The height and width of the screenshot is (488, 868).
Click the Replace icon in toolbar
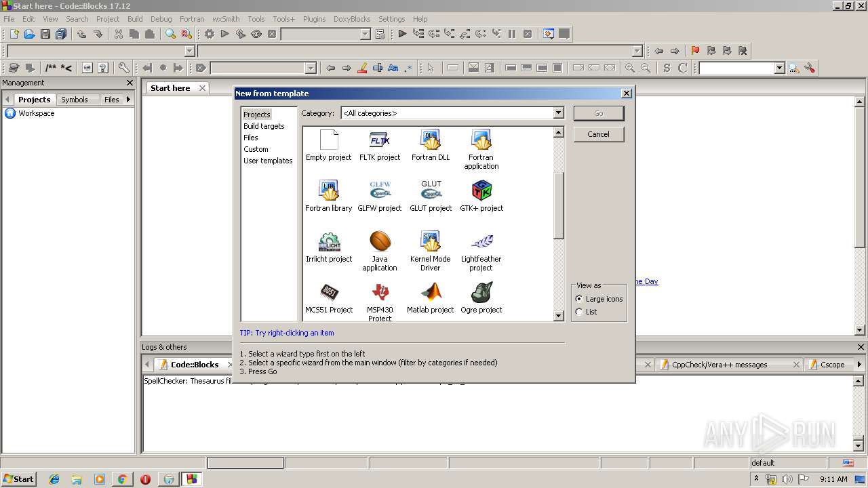(186, 34)
